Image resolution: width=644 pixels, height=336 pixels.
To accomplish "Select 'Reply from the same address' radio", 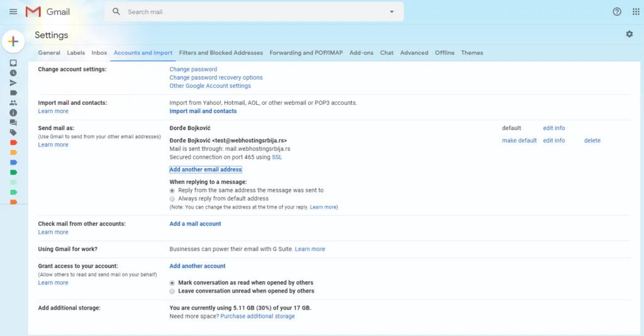I will (172, 190).
